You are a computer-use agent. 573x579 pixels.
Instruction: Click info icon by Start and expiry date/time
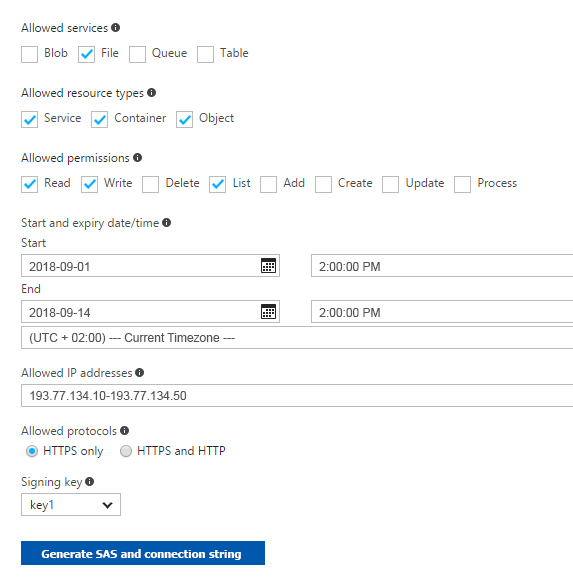click(167, 223)
